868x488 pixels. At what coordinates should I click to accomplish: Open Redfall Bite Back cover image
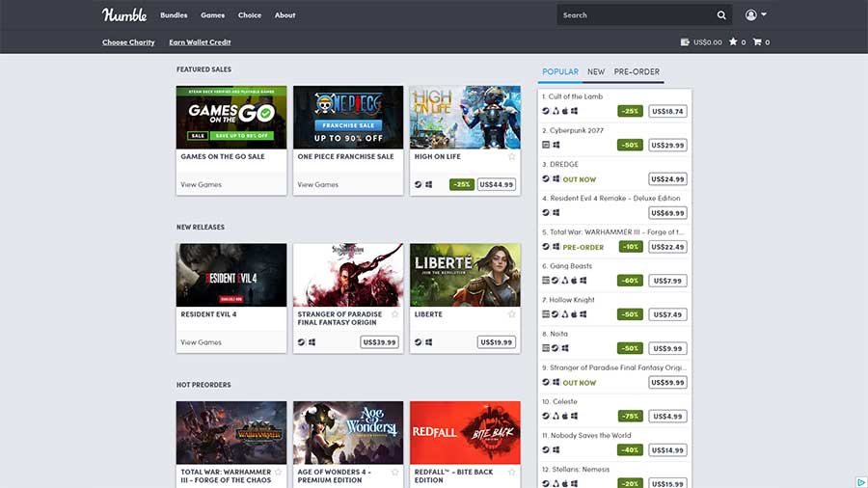(x=465, y=433)
